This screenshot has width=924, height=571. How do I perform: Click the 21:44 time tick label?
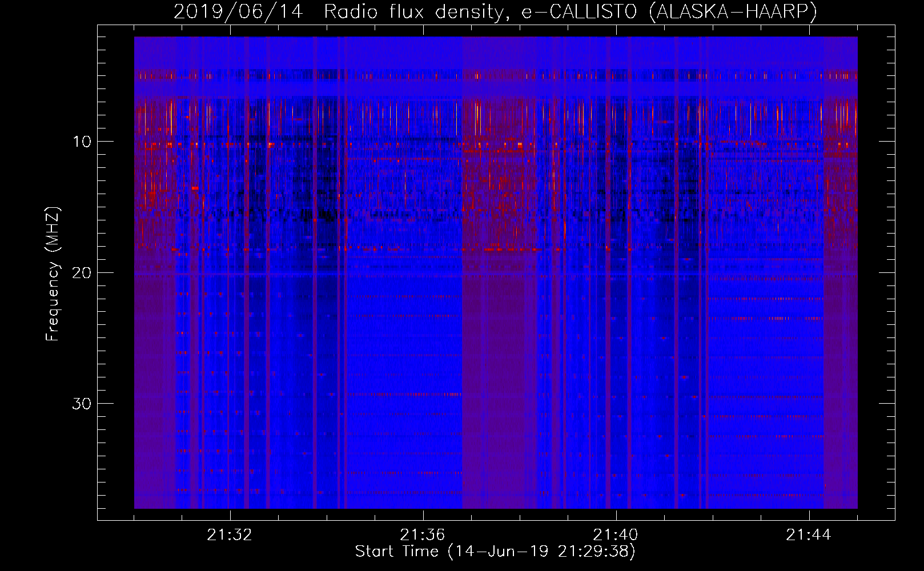(x=809, y=535)
